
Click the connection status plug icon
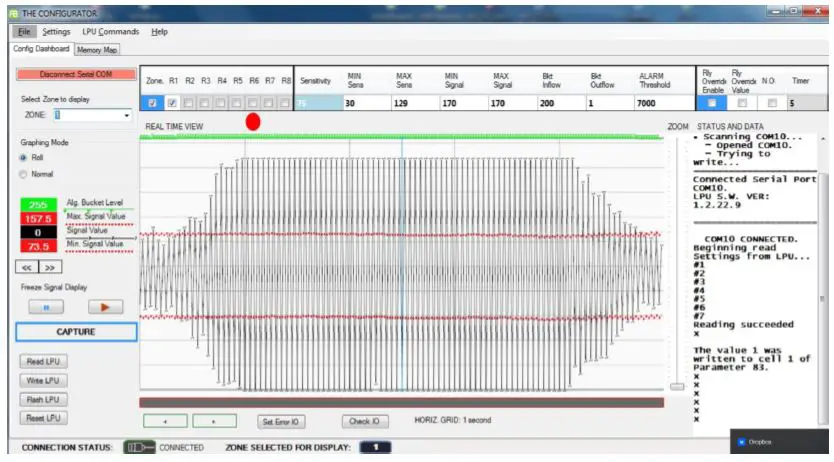tap(139, 448)
